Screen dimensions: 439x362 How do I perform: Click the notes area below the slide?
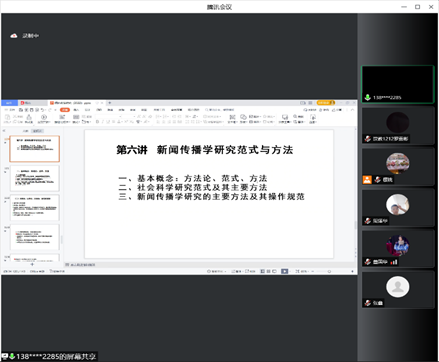[209, 265]
